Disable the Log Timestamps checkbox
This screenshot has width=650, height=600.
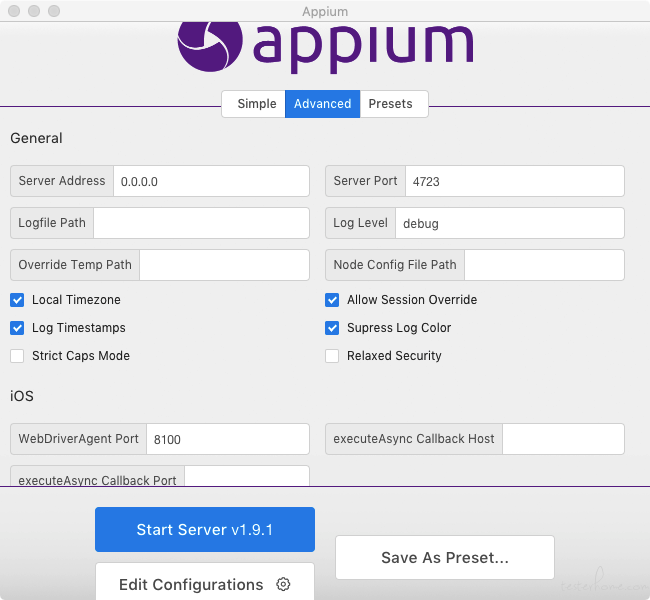tap(17, 328)
